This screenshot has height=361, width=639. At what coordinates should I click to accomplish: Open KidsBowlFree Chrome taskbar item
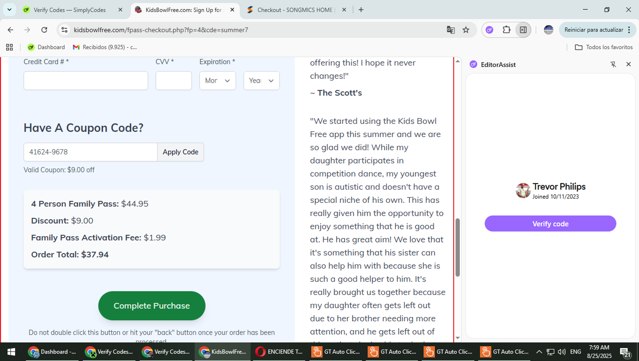[x=223, y=352]
